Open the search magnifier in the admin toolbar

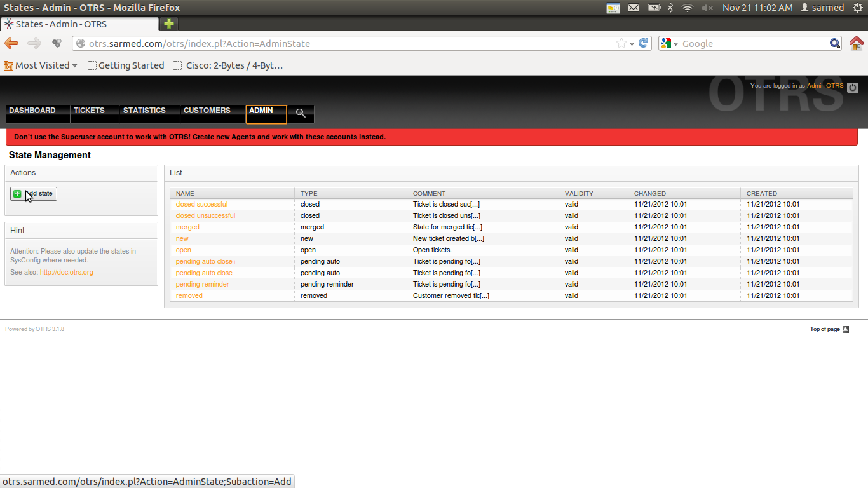pos(300,113)
